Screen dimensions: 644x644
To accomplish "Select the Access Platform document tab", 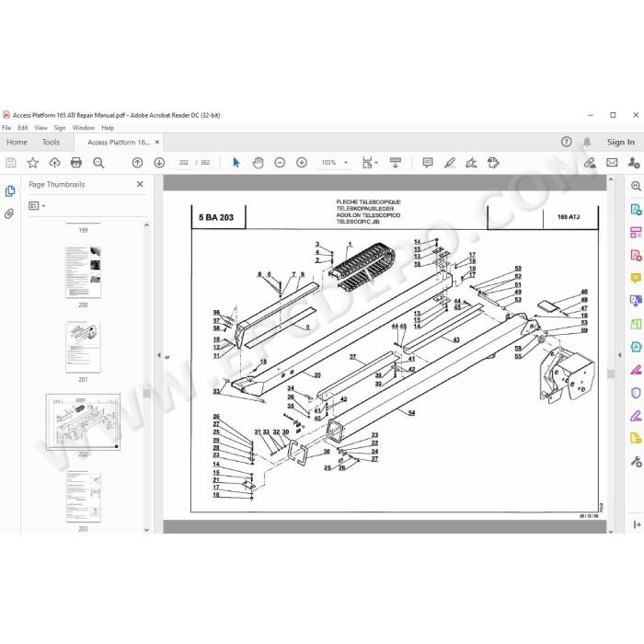I will 119,142.
